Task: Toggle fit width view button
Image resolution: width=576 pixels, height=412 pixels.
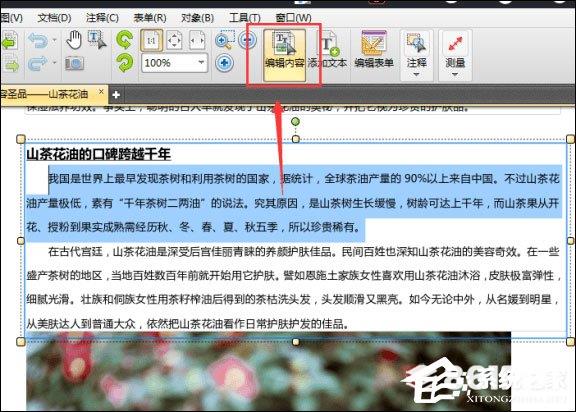Action: pyautogui.click(x=197, y=40)
